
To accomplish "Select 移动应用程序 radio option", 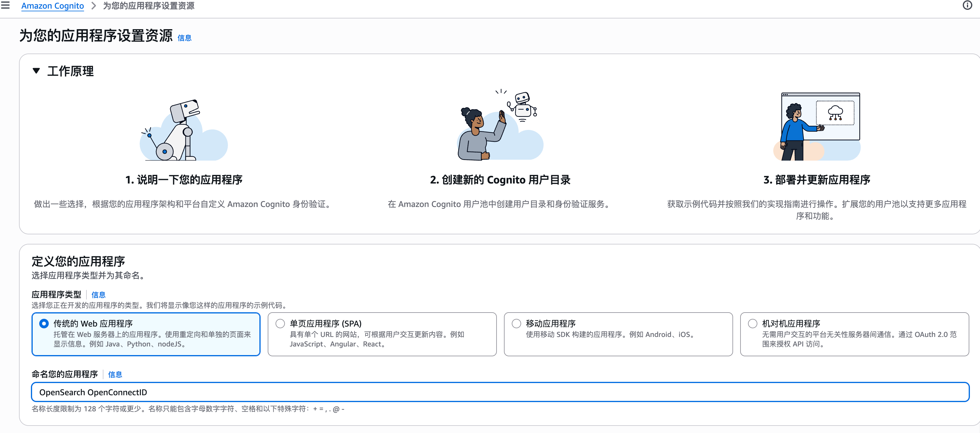I will (x=516, y=324).
